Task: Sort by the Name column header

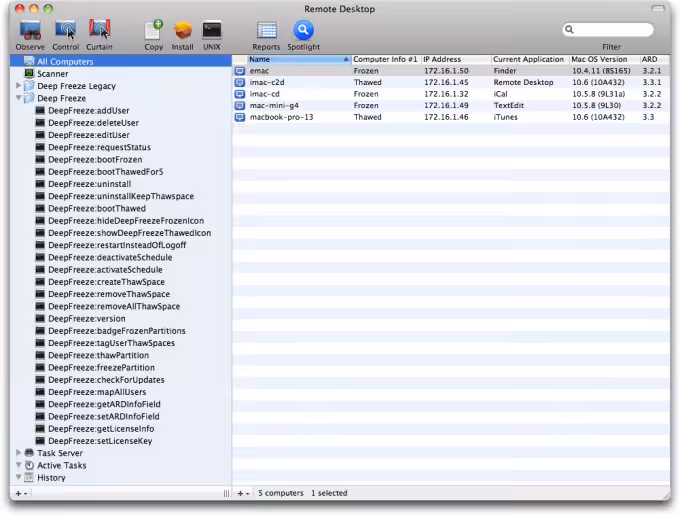Action: (298, 59)
